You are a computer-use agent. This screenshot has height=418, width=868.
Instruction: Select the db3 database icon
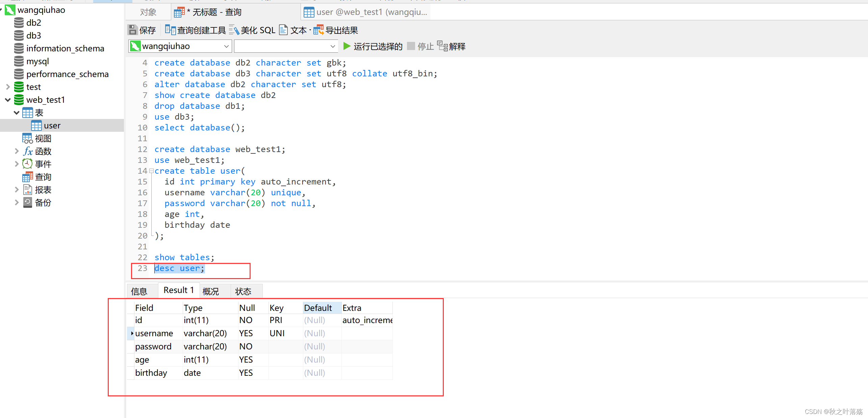[19, 35]
